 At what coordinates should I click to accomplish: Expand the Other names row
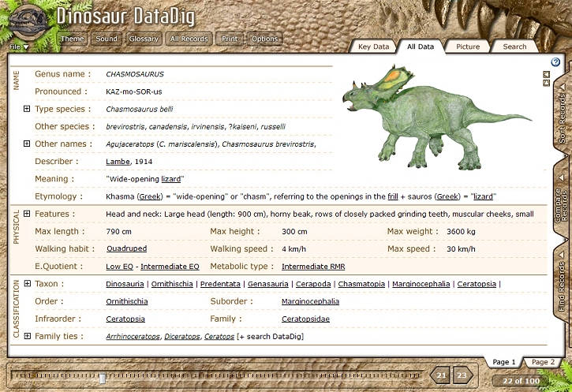[27, 144]
